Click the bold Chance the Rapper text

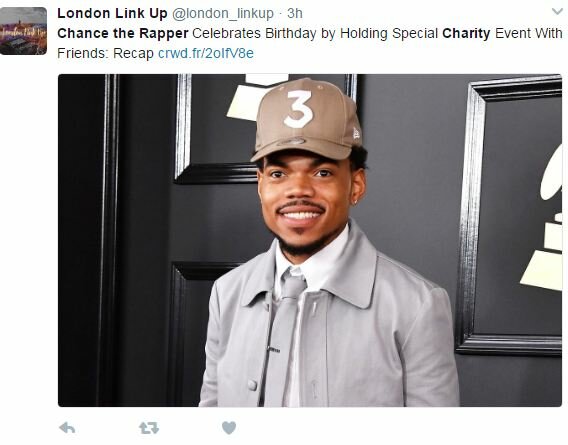click(x=123, y=33)
